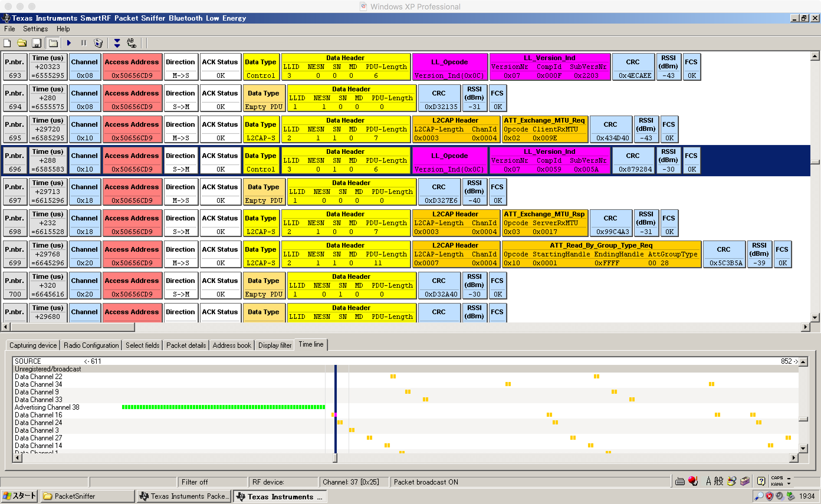821x504 pixels.
Task: Toggle the depressed folder toolbar button
Action: click(53, 43)
